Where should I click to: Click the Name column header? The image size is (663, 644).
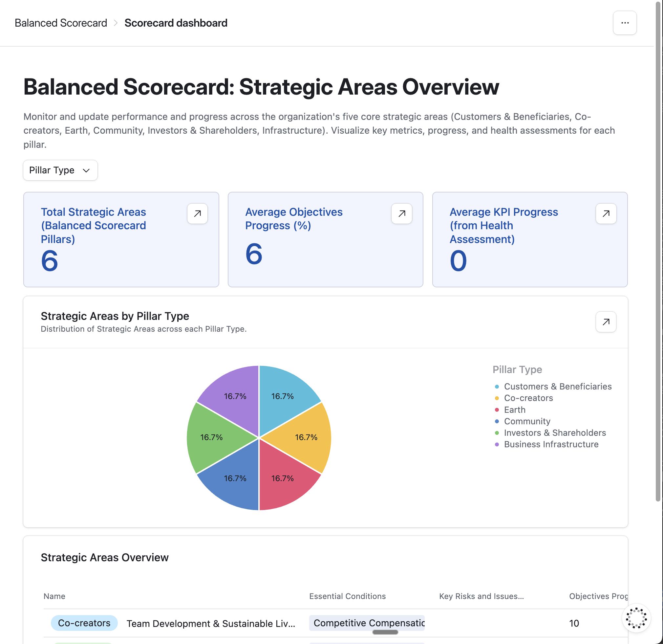(54, 596)
